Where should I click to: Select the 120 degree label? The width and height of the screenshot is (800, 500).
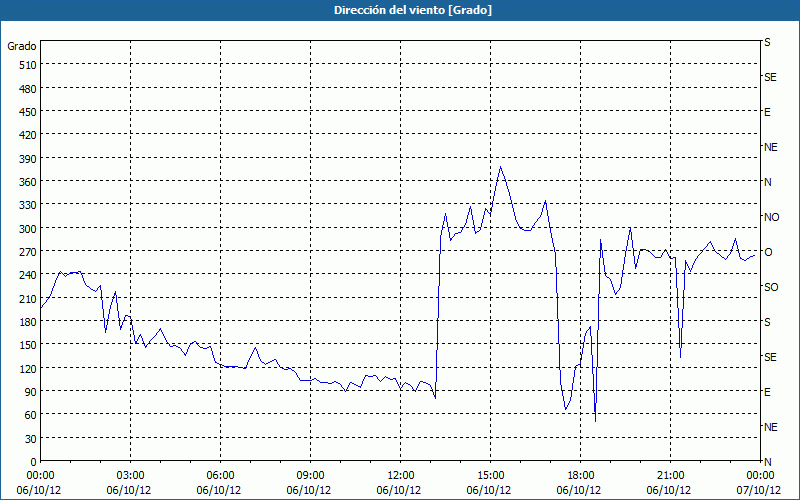pyautogui.click(x=28, y=368)
